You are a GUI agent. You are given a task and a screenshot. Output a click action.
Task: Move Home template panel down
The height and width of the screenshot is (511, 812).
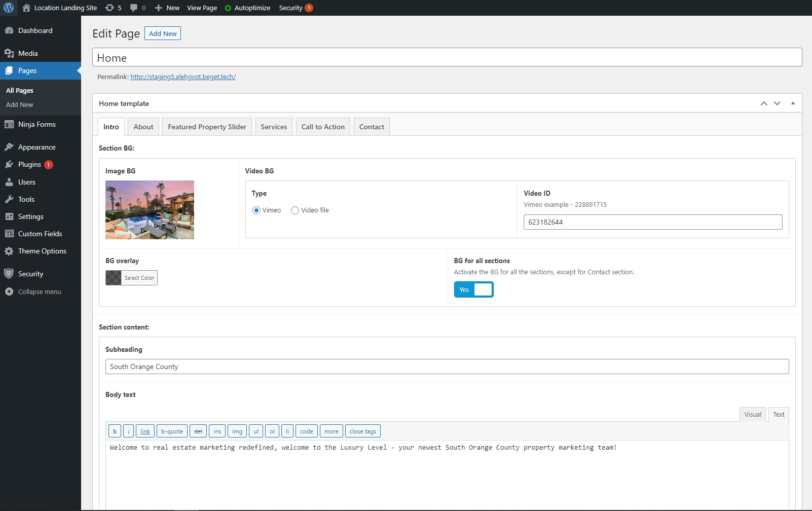pos(777,103)
